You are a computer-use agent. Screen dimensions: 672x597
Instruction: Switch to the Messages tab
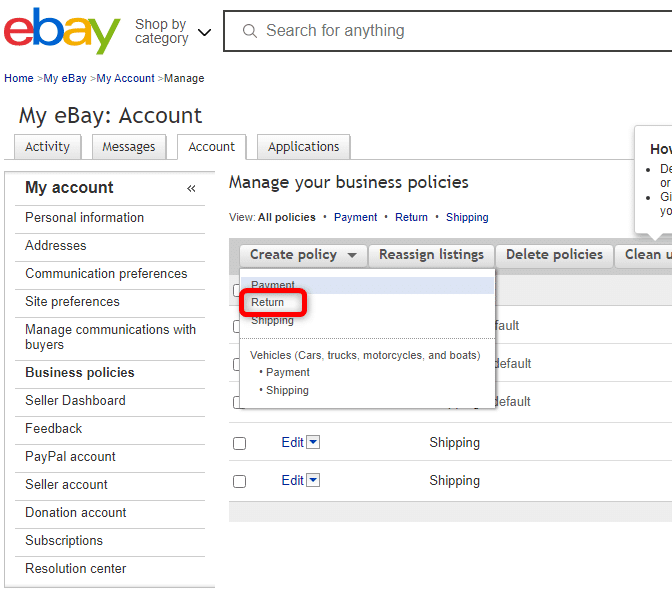point(129,147)
